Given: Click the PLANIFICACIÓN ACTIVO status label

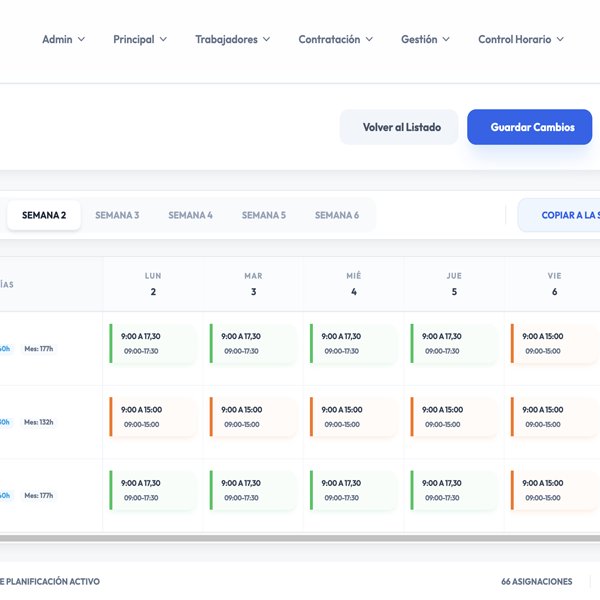Looking at the screenshot, I should (x=53, y=581).
